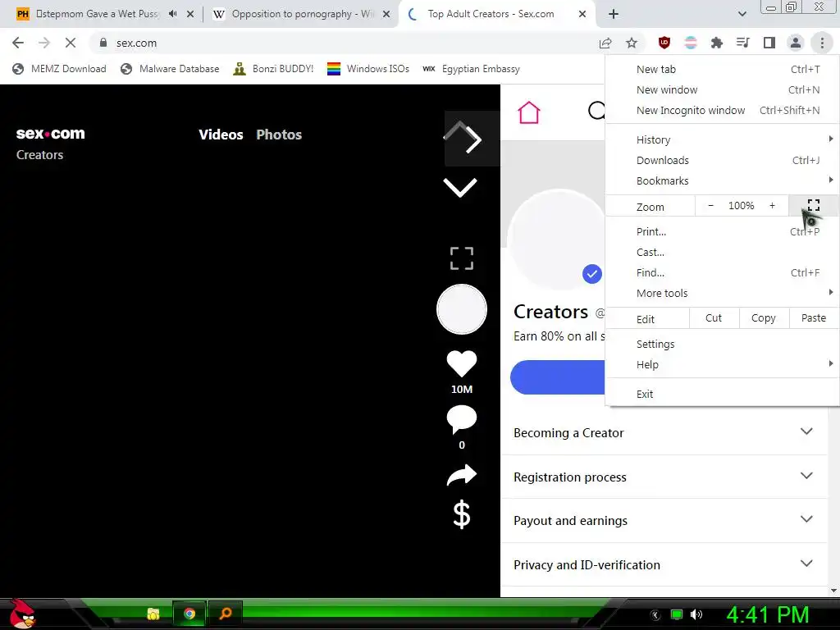The width and height of the screenshot is (840, 630).
Task: Open Help submenu
Action: click(722, 364)
